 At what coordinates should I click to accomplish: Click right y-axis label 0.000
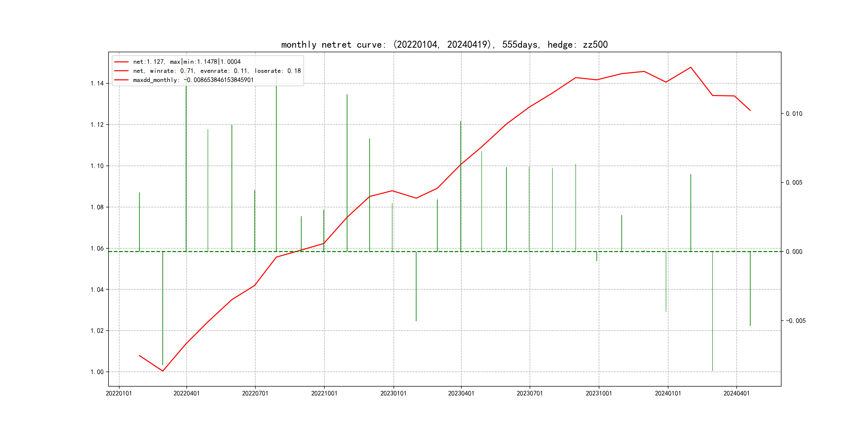pos(794,252)
